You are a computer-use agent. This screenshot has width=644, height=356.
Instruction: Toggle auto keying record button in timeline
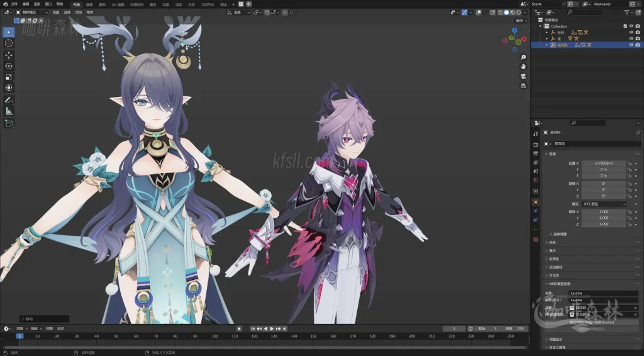(239, 328)
